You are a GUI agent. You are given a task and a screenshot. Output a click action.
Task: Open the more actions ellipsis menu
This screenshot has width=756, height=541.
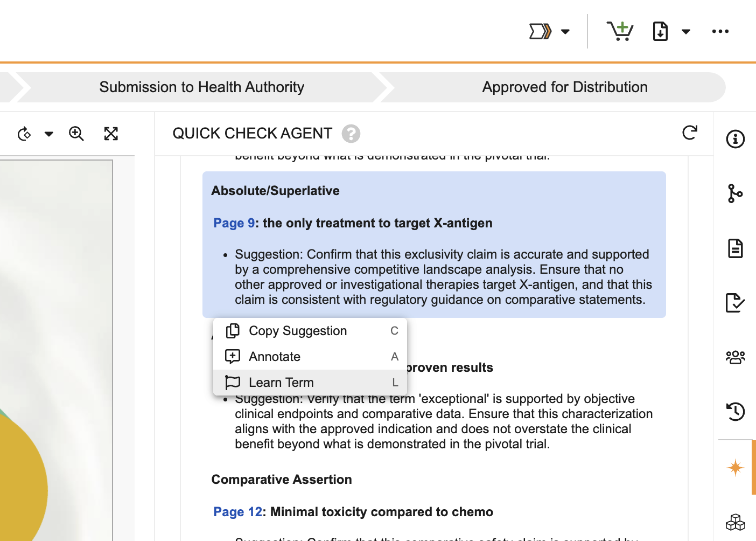[720, 31]
